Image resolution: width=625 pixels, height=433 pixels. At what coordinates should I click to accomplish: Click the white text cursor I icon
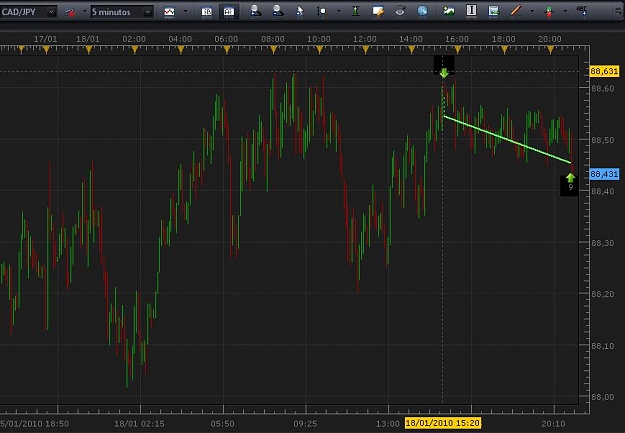471,11
